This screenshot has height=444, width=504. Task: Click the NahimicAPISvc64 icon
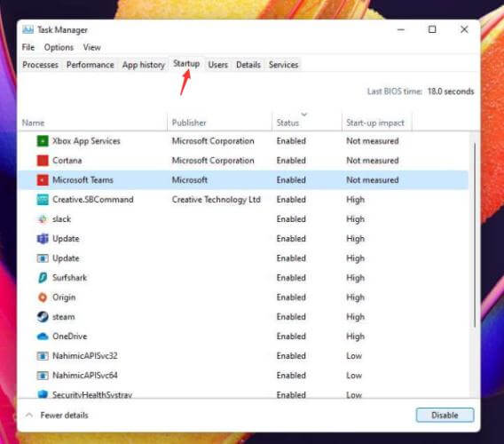pos(43,376)
